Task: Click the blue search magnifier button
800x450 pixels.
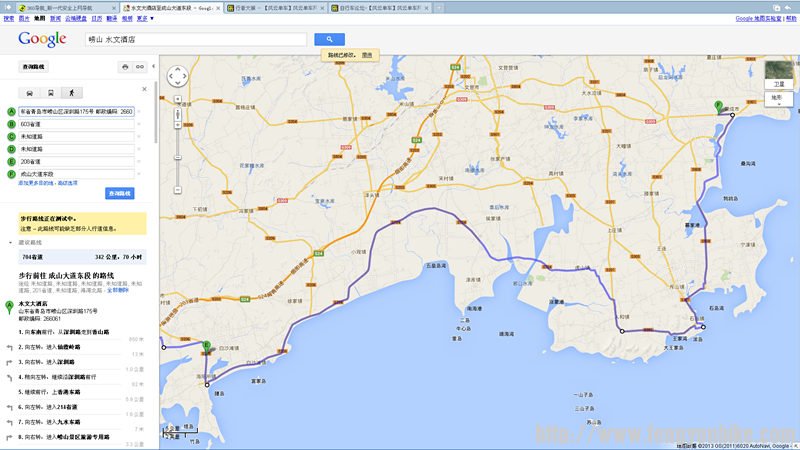Action: (329, 39)
